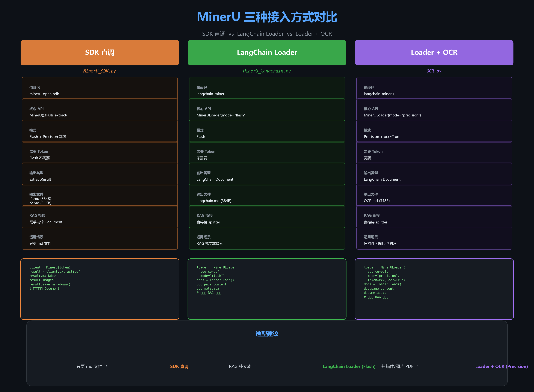Click "langchain-mineru" in the Loader + OCR column
Viewport: 534px width, 392px height.
(379, 94)
